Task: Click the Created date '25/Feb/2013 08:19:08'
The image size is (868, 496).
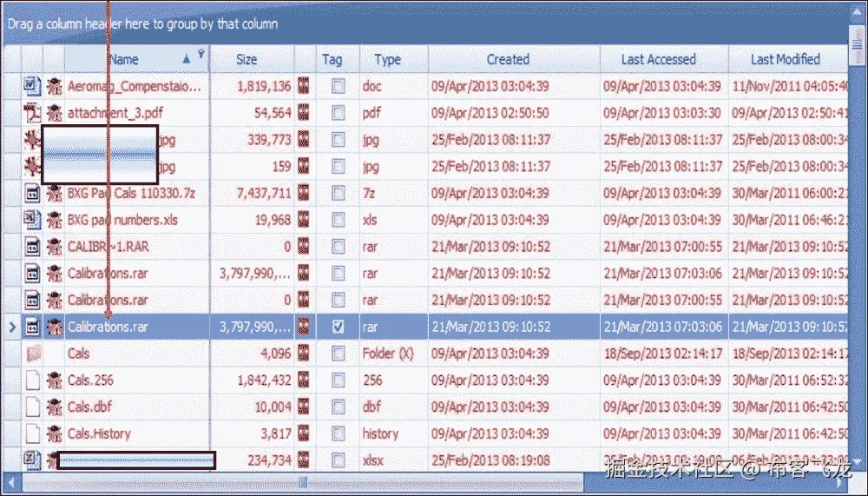Action: pos(490,460)
